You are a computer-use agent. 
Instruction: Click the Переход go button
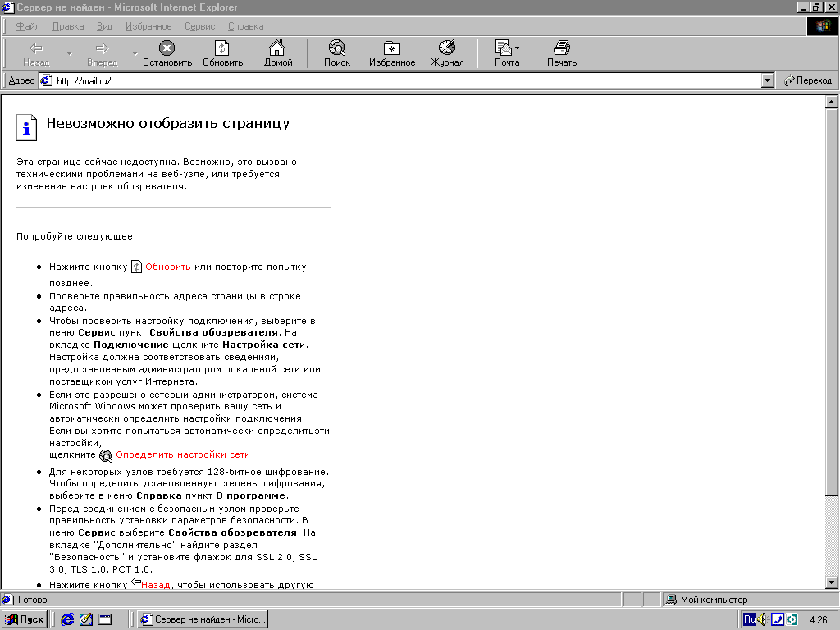(808, 80)
